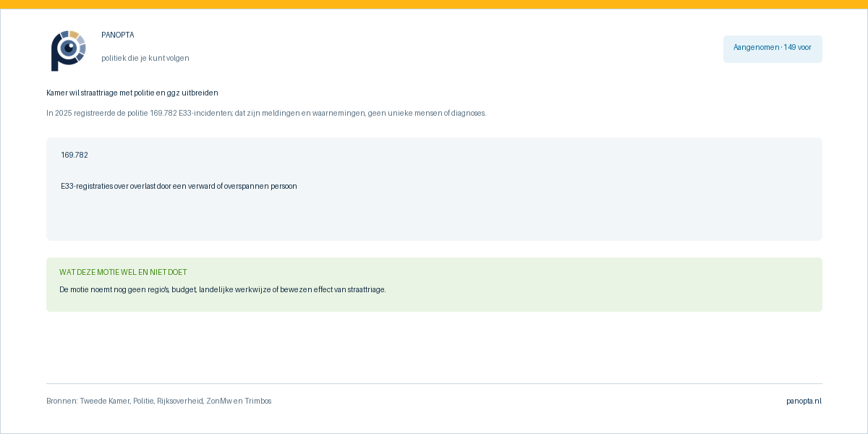Click 'ZonMw' in the sources footer
868x434 pixels.
pos(219,401)
